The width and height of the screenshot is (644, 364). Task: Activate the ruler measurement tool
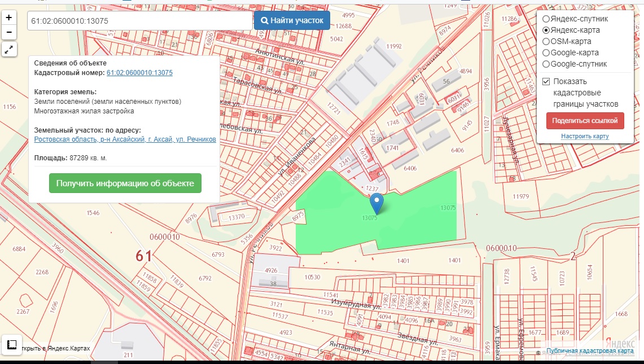pos(11,344)
